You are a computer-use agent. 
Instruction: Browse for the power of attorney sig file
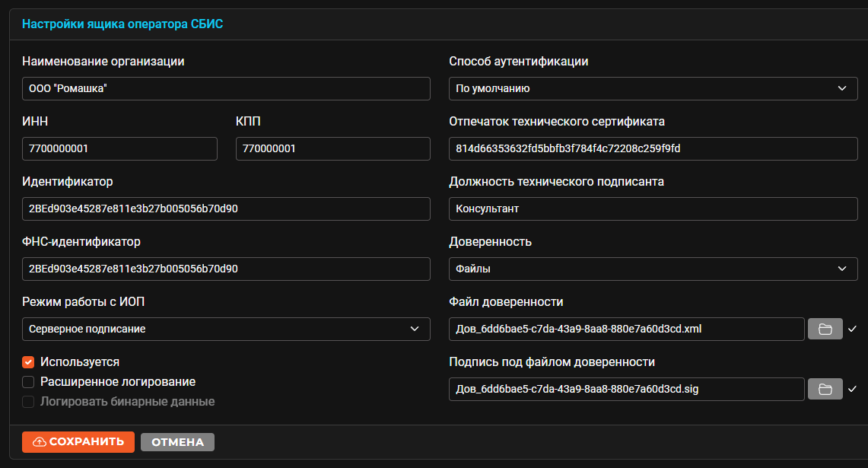(825, 390)
